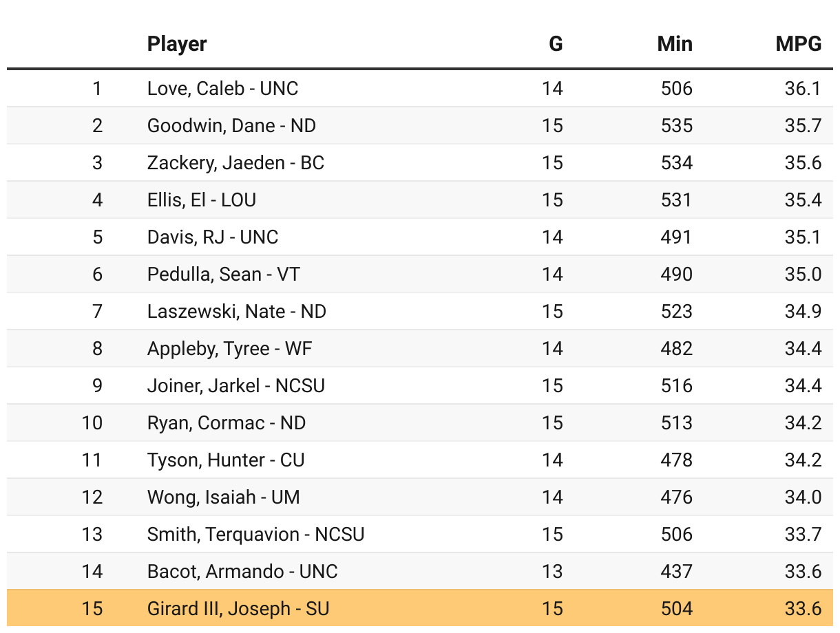Sort table by MPG header
The height and width of the screenshot is (633, 840).
coord(798,44)
